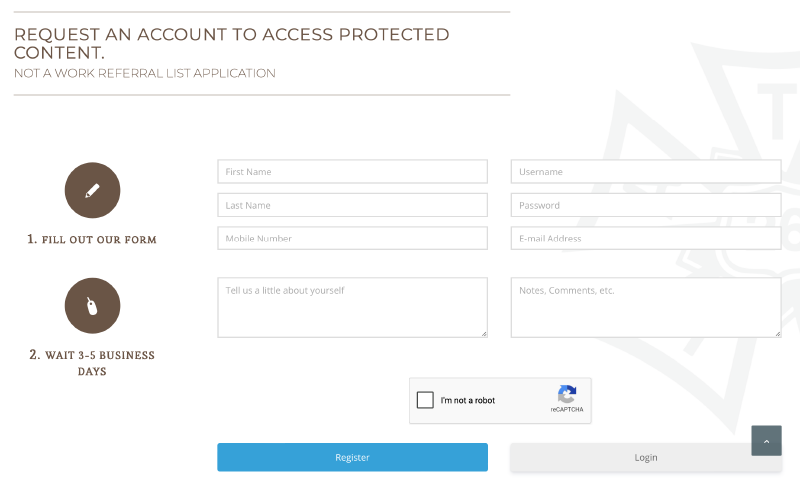This screenshot has height=482, width=800.
Task: Click the reCAPTCHA logo icon
Action: (x=567, y=394)
